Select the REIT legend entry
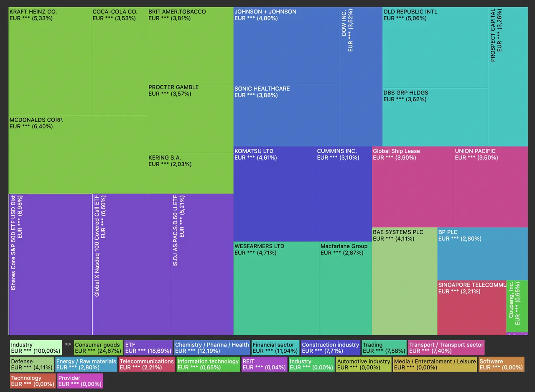This screenshot has height=392, width=535. [x=264, y=364]
